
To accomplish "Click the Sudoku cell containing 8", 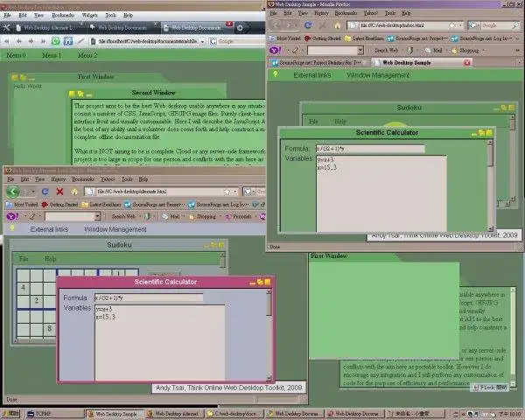I will pyautogui.click(x=50, y=328).
